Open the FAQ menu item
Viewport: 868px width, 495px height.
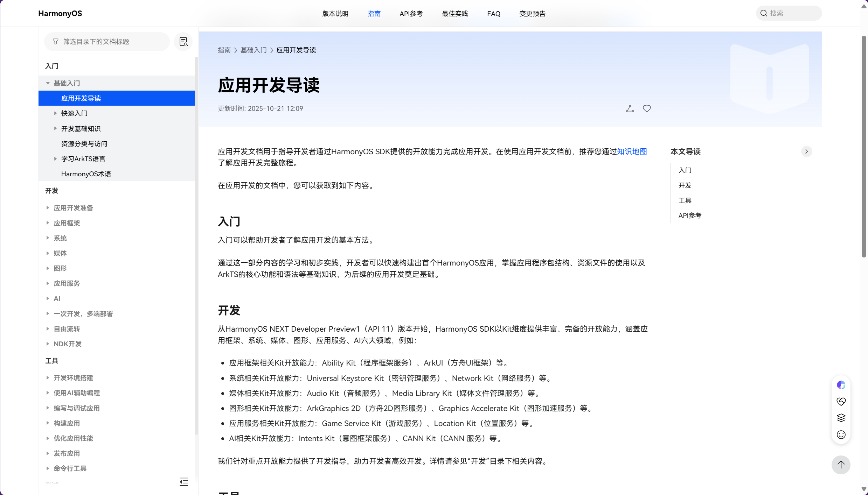coord(493,13)
